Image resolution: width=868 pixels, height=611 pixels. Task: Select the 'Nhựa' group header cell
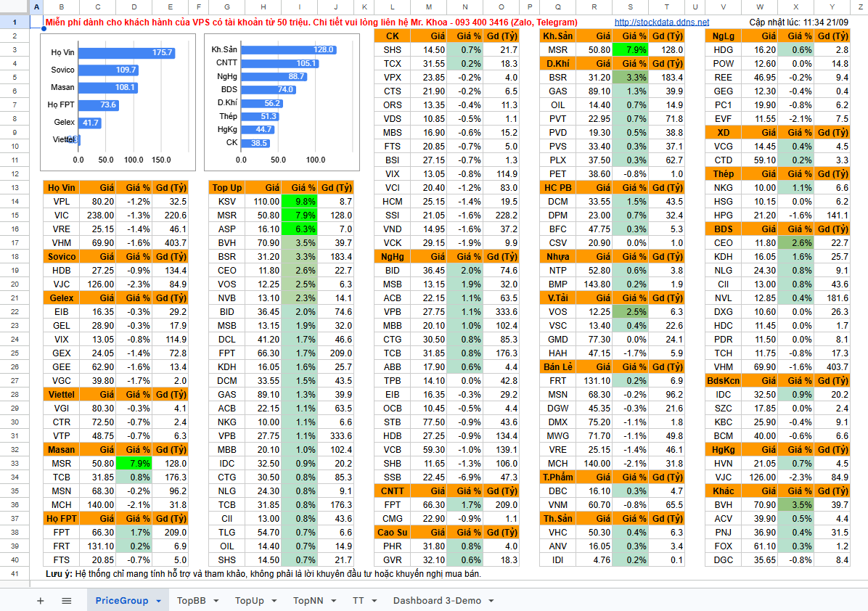click(x=558, y=257)
